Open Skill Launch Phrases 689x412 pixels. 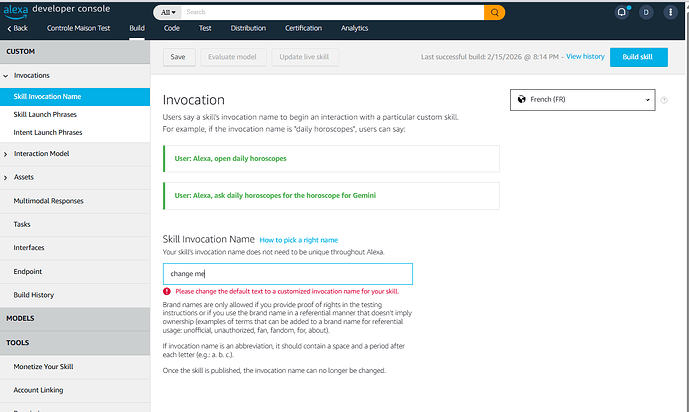75,115
